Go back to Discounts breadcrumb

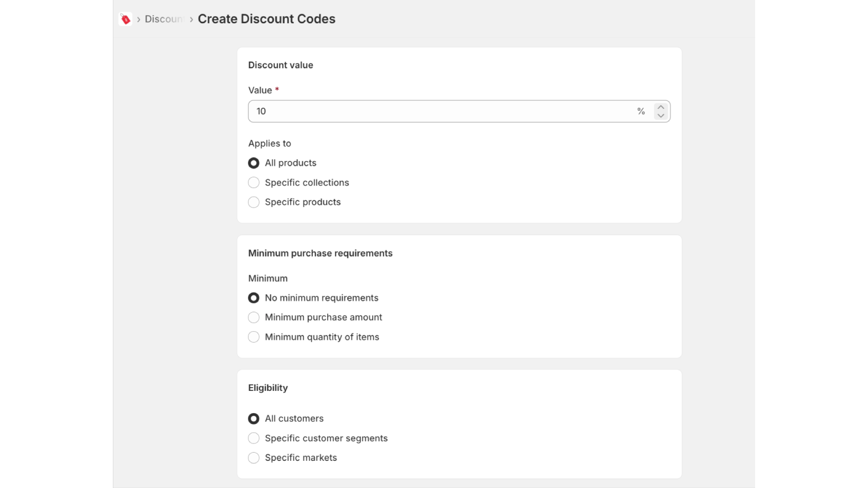(164, 19)
